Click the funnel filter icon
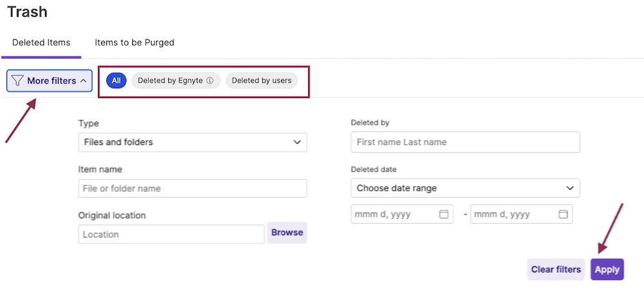The width and height of the screenshot is (644, 299). [18, 81]
